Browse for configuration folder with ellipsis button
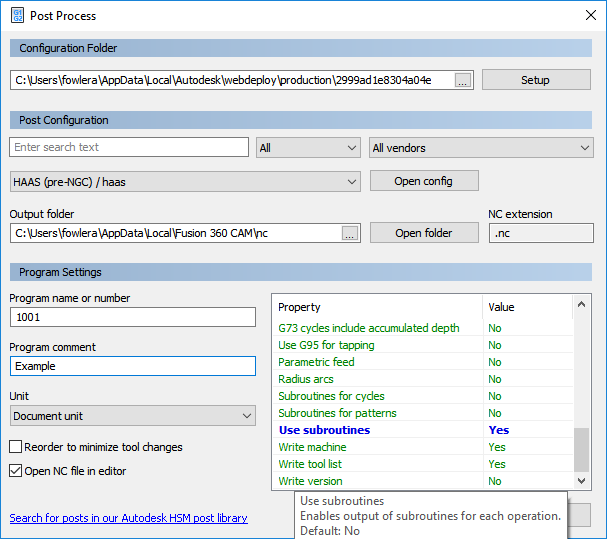This screenshot has width=607, height=539. 462,80
